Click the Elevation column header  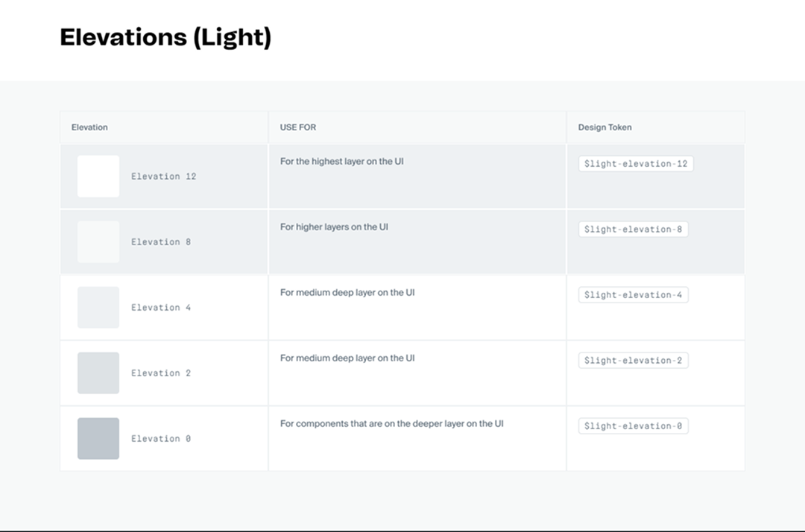click(89, 127)
